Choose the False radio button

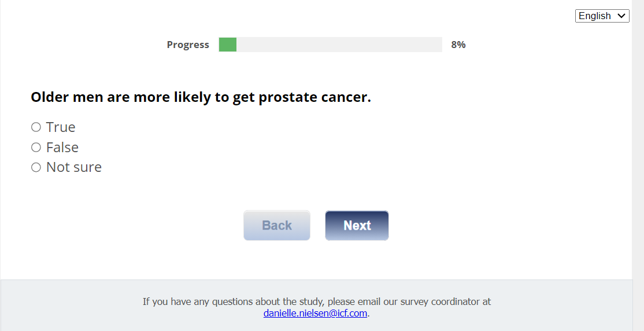pos(36,148)
